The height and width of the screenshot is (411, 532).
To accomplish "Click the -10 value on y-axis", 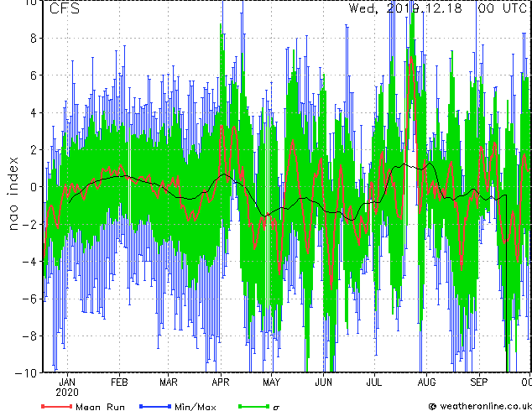I will (26, 373).
